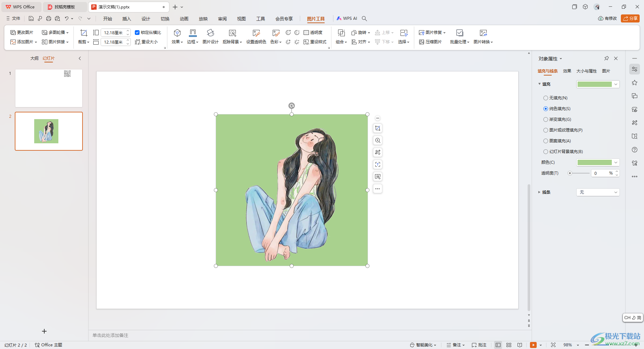Image resolution: width=644 pixels, height=349 pixels.
Task: Toggle notes (备注) pane in status bar
Action: (455, 345)
